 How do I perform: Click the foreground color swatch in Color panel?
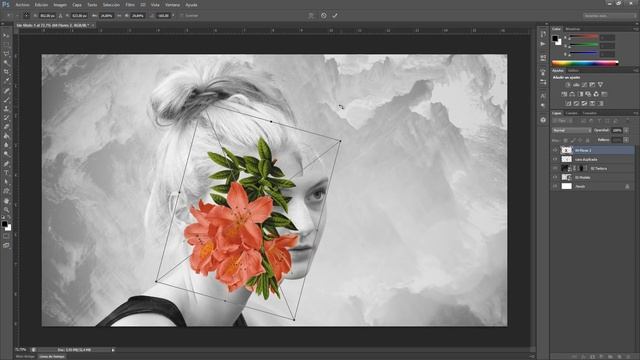tap(555, 39)
